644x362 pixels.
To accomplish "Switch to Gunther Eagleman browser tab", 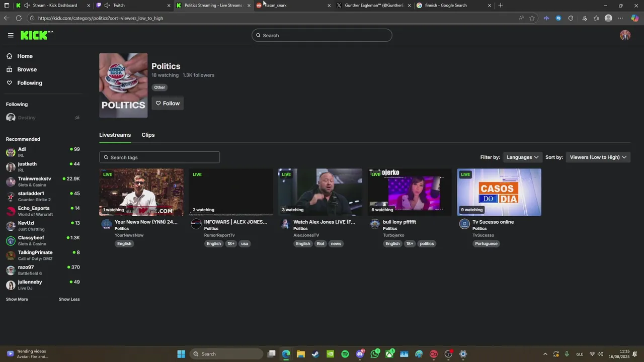I will pyautogui.click(x=373, y=6).
